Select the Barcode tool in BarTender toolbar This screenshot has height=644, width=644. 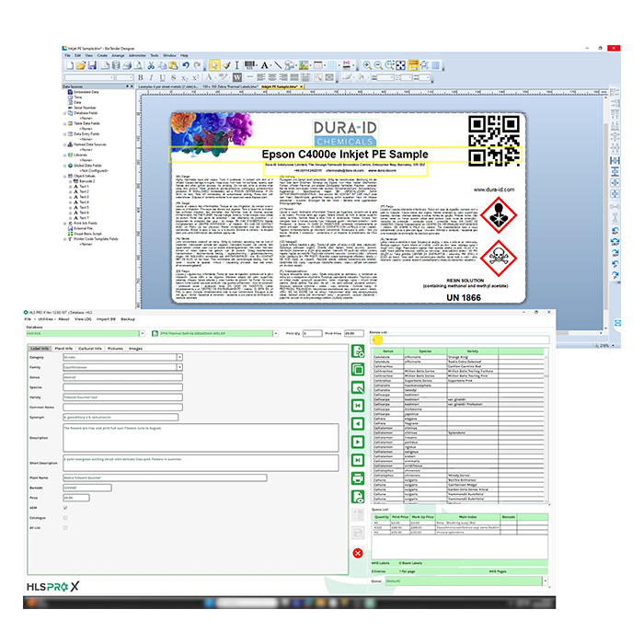click(249, 65)
